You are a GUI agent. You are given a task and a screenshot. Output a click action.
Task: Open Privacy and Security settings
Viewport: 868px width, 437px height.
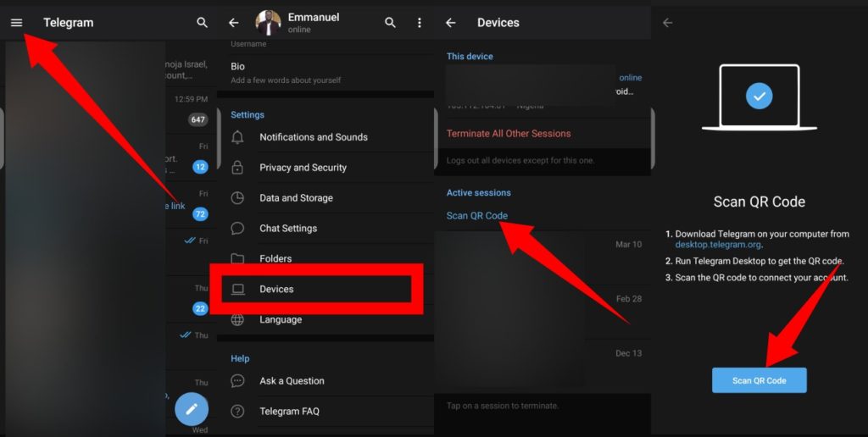click(x=325, y=168)
